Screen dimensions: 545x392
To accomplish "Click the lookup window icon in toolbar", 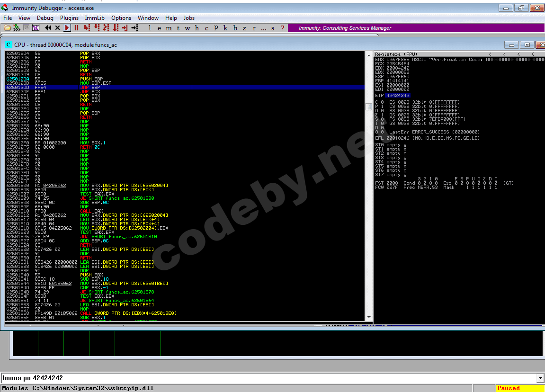I will (x=26, y=28).
